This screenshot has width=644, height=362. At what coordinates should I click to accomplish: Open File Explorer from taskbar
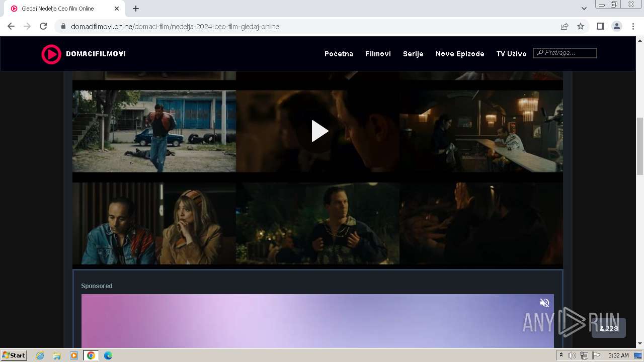(57, 355)
